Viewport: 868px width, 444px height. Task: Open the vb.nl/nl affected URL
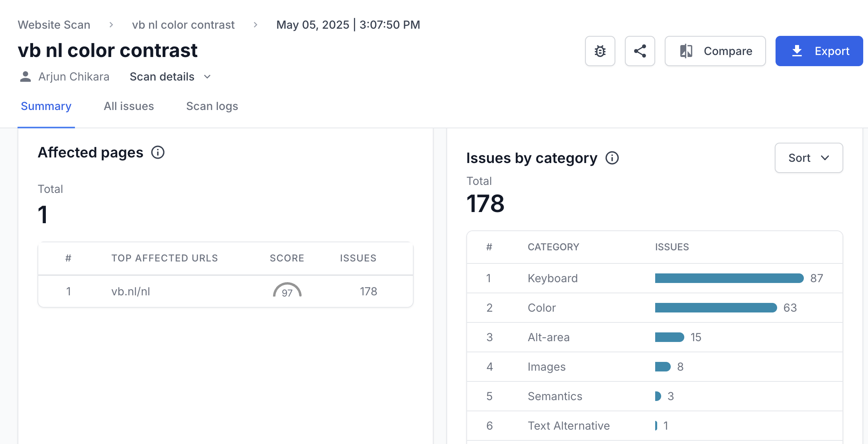point(131,291)
